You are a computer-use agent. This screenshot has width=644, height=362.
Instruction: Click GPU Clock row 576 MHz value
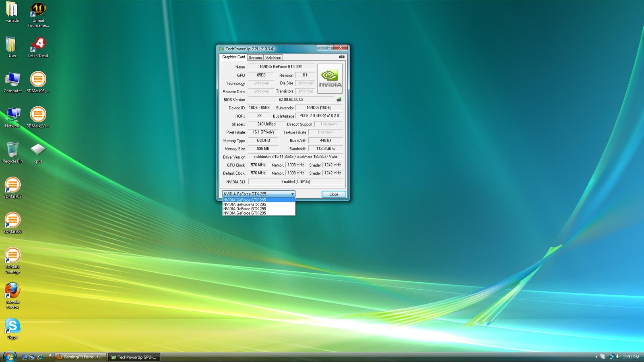pyautogui.click(x=258, y=165)
